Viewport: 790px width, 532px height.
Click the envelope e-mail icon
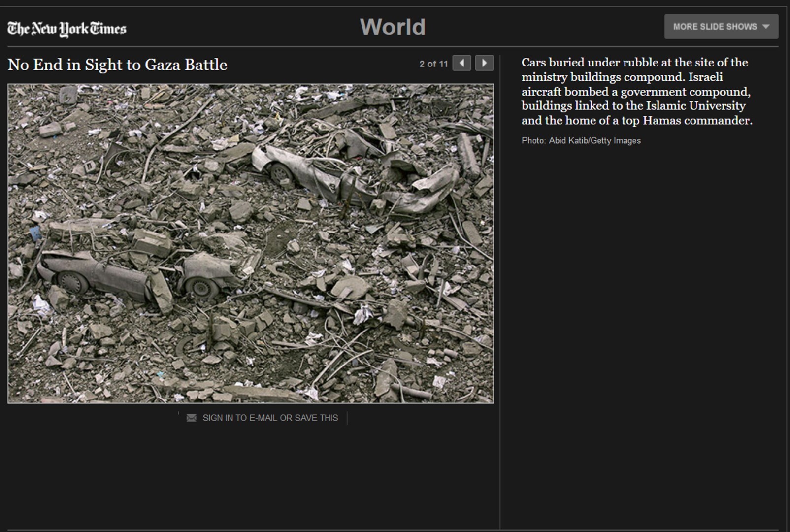point(192,418)
